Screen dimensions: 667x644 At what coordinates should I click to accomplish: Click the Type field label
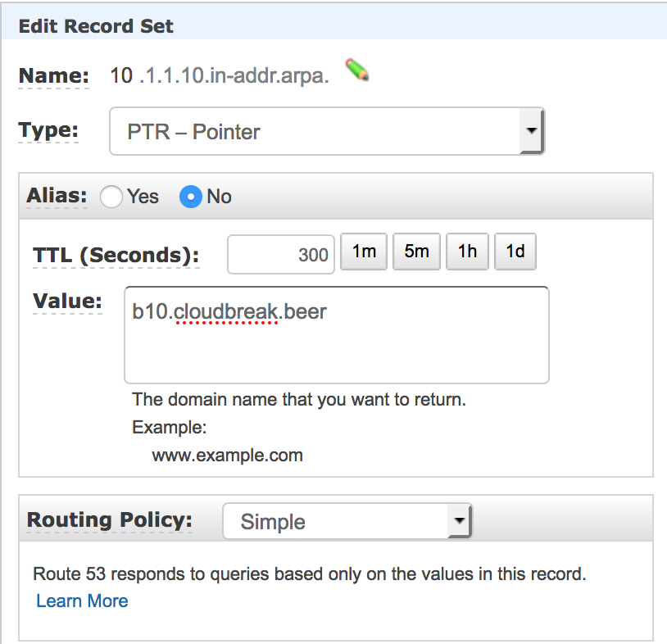pyautogui.click(x=48, y=129)
